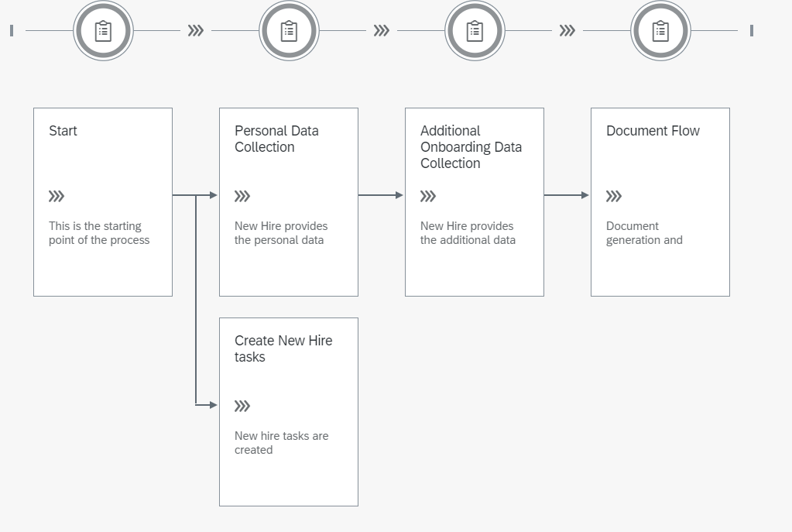This screenshot has width=792, height=532.
Task: Click text 'New Hire provides the additional data'
Action: (x=468, y=233)
